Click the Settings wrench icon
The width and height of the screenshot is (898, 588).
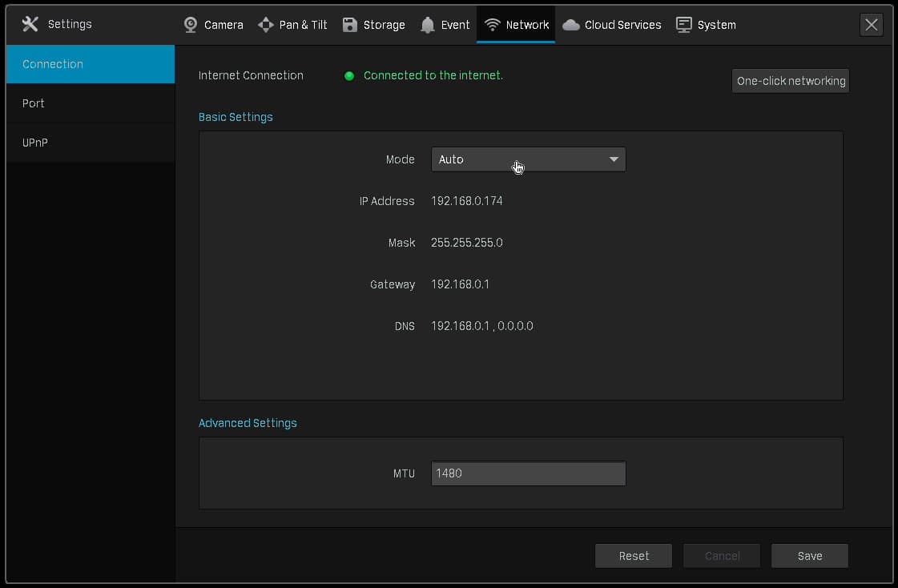coord(30,24)
